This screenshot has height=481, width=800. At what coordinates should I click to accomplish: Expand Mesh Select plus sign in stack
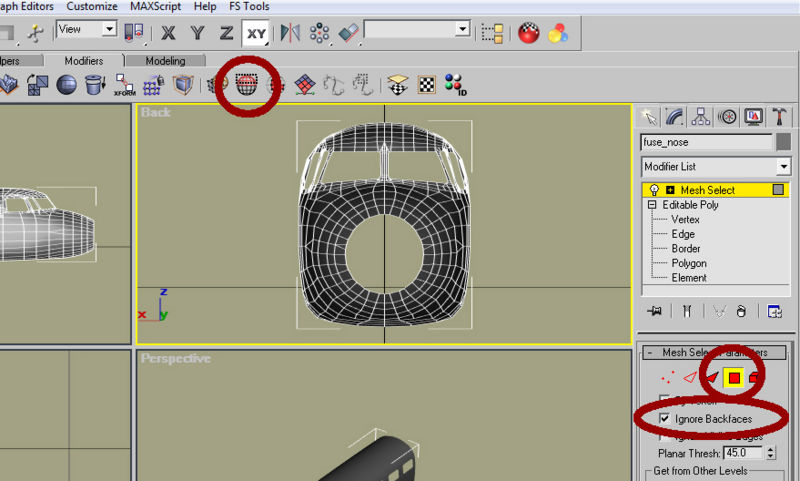[x=670, y=190]
